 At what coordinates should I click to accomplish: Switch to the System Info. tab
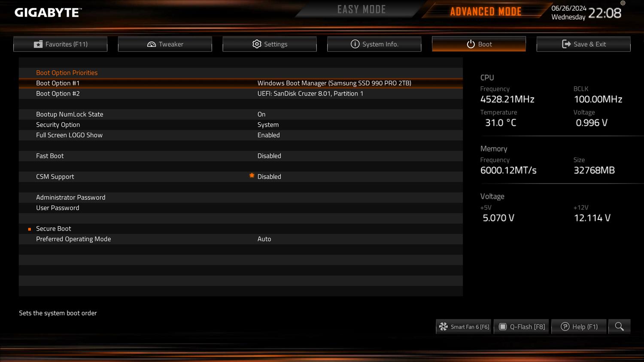(x=374, y=44)
